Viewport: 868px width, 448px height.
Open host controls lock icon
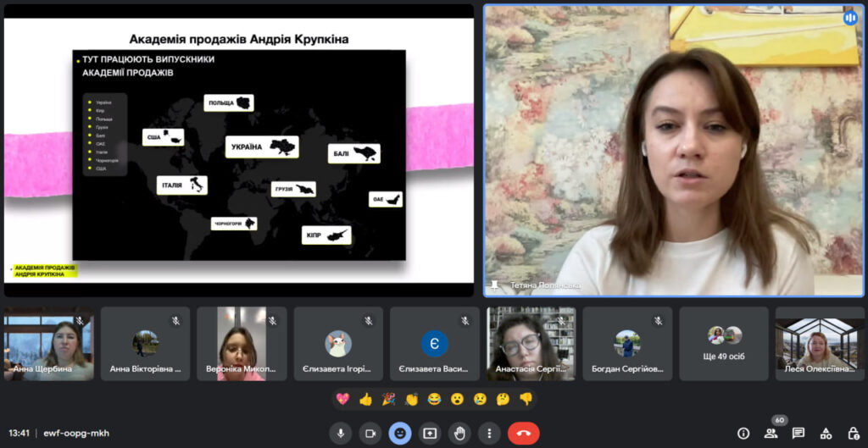(853, 433)
